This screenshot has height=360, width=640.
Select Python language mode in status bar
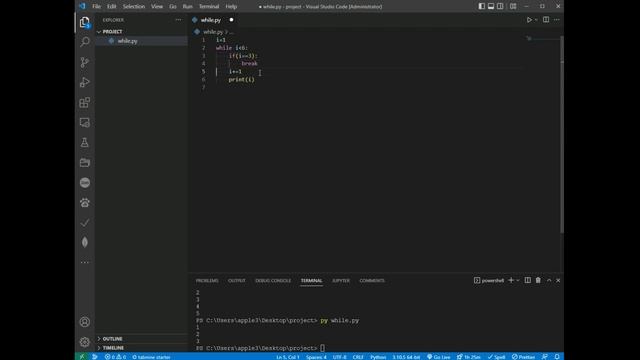378,357
